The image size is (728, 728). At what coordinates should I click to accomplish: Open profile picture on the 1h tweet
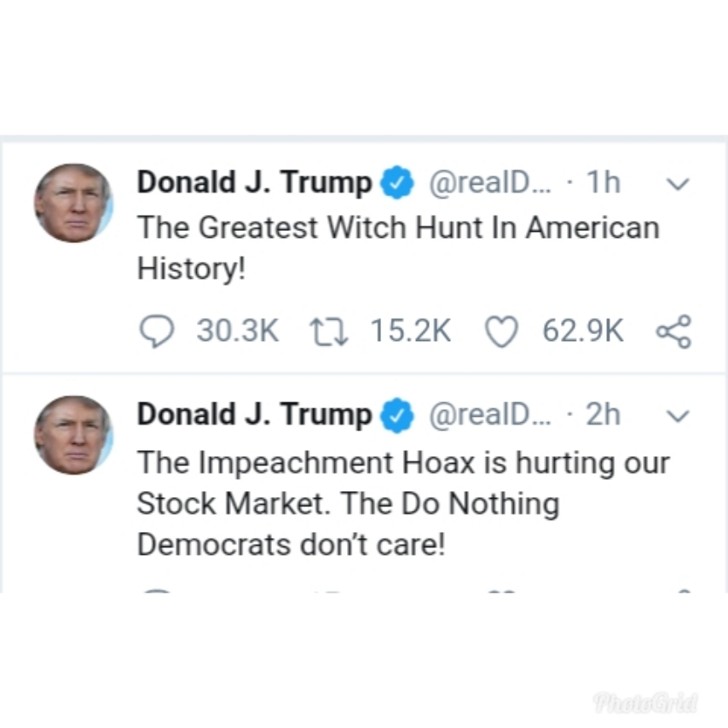[x=74, y=203]
